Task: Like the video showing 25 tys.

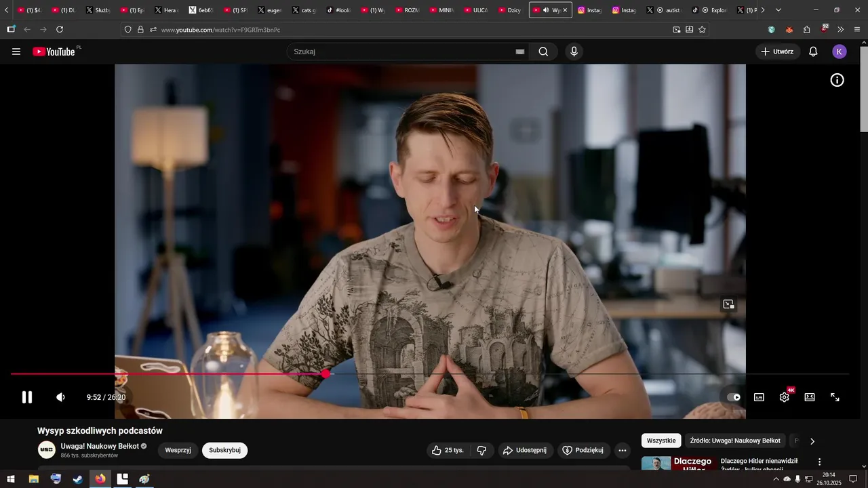Action: 448,450
